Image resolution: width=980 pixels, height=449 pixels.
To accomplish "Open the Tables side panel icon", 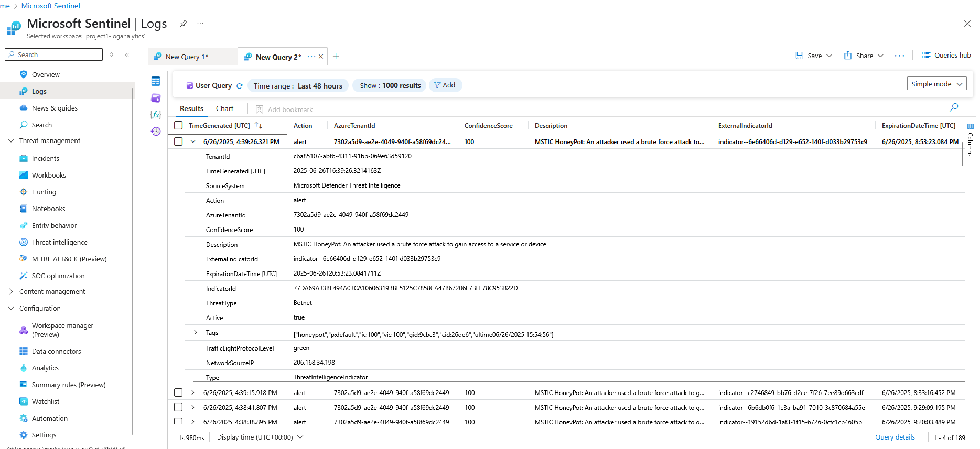I will (156, 81).
